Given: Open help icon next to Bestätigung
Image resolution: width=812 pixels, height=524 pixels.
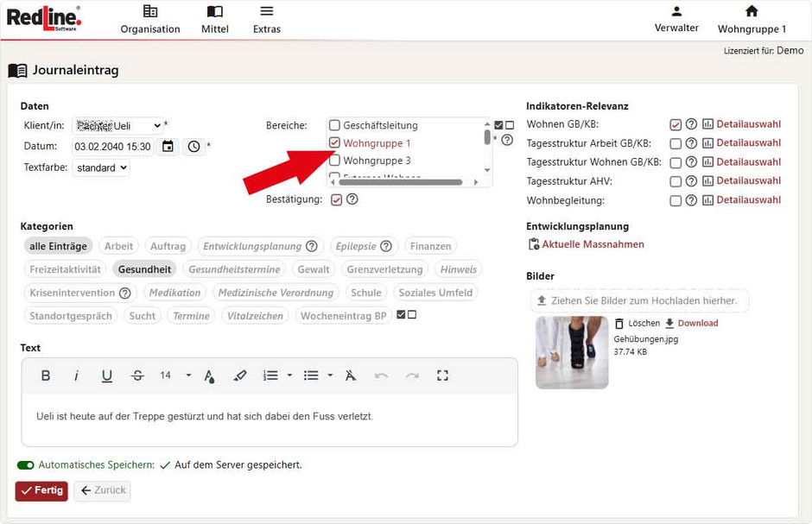Looking at the screenshot, I should tap(352, 199).
